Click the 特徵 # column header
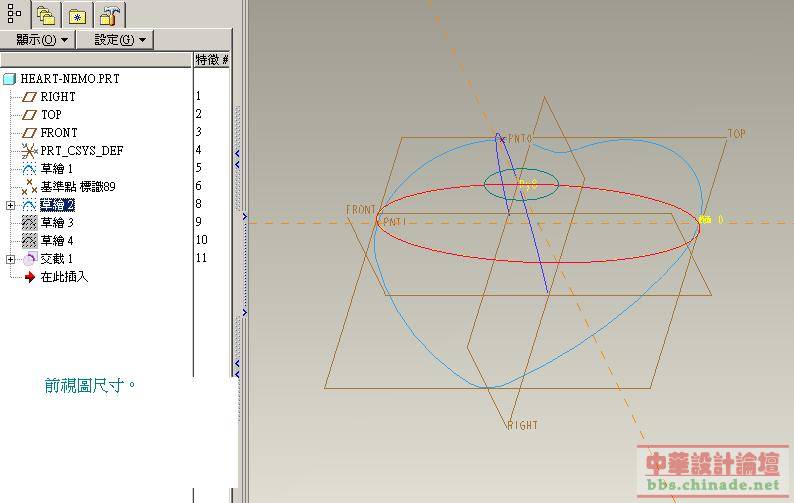794x503 pixels. pos(212,60)
